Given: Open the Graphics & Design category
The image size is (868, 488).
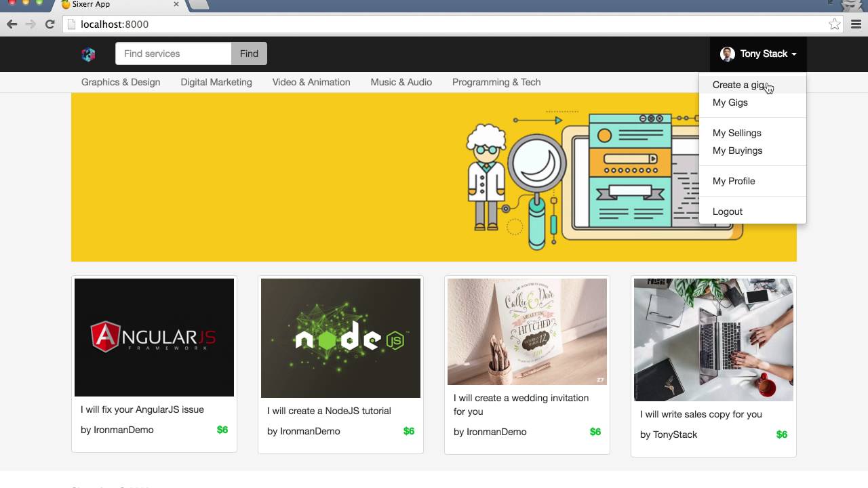Looking at the screenshot, I should 121,83.
